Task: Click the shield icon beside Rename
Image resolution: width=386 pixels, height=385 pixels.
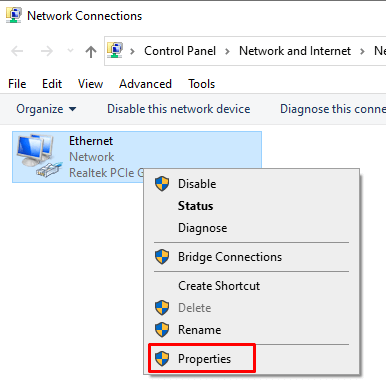Action: (162, 330)
